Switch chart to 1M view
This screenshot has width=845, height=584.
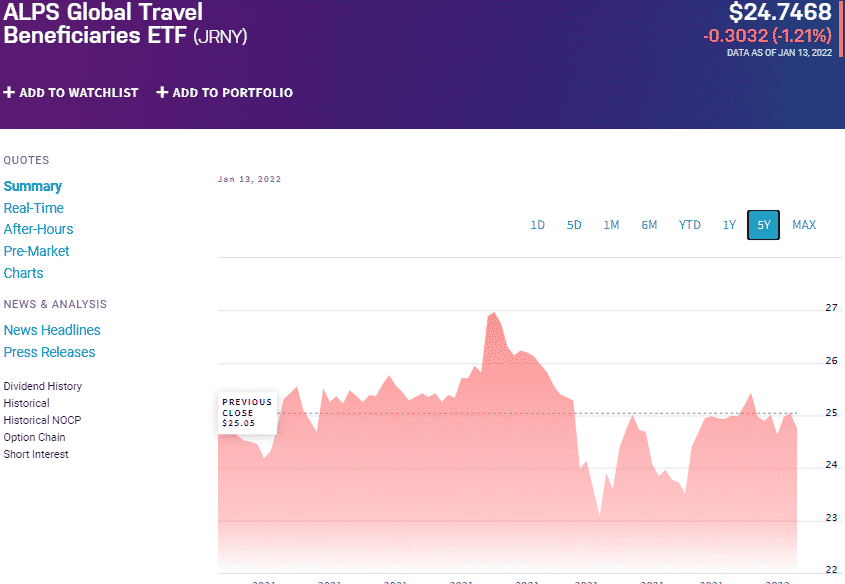coord(611,225)
